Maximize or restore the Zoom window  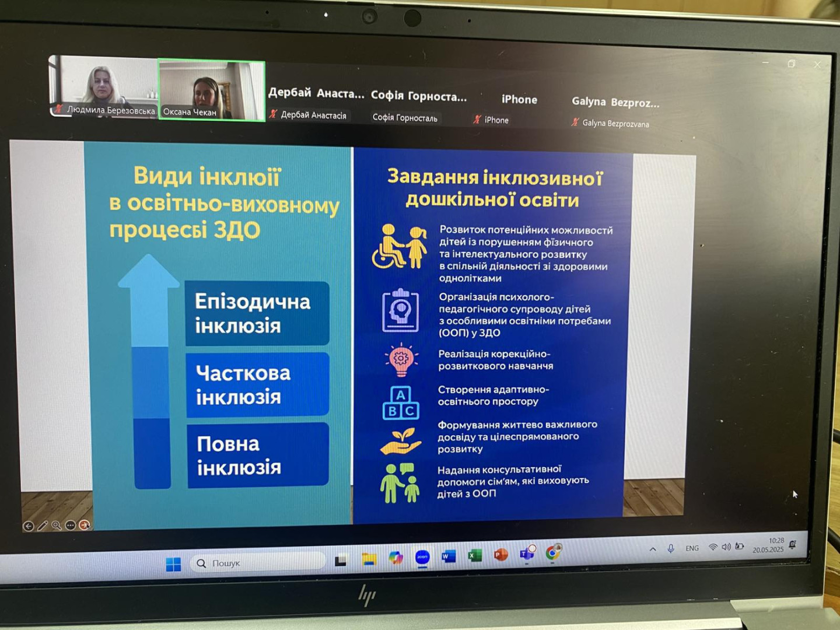click(792, 64)
